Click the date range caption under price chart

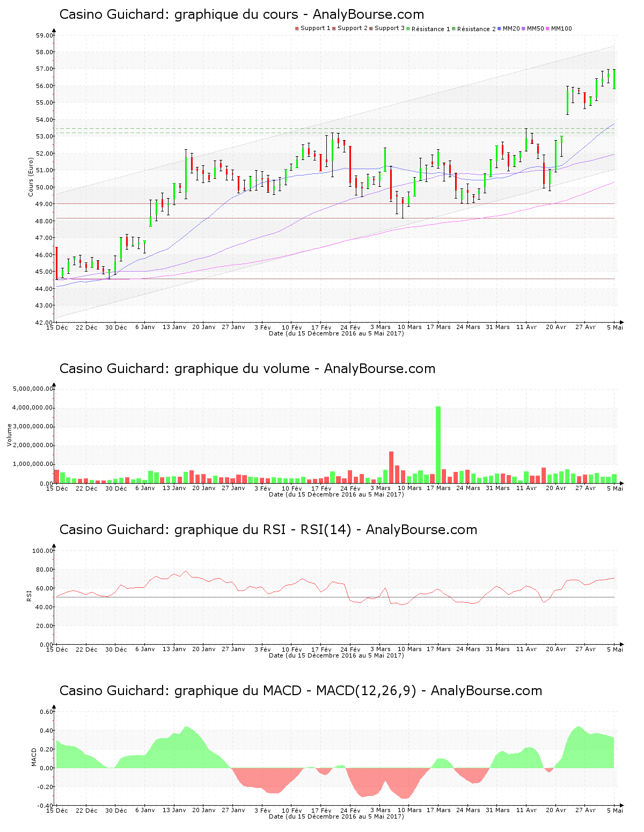click(336, 333)
